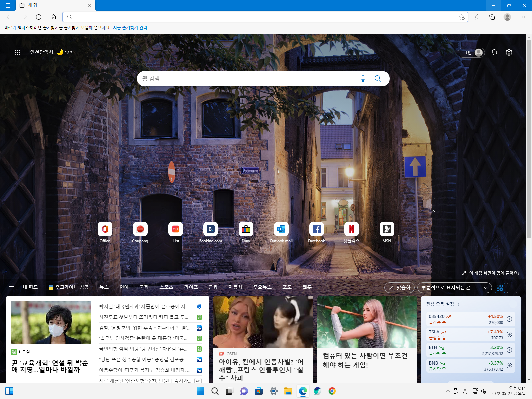Open the Office quick link tile
532x399 pixels.
click(x=105, y=232)
